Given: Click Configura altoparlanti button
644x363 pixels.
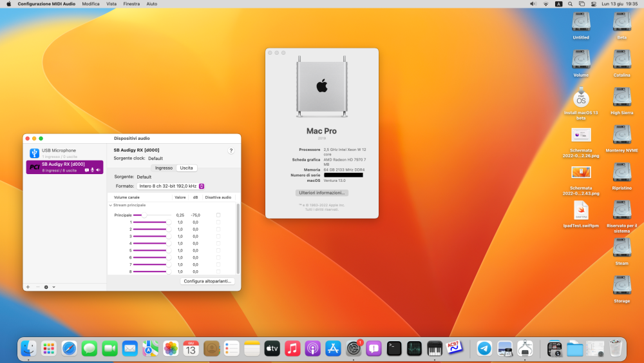Looking at the screenshot, I should (x=207, y=281).
